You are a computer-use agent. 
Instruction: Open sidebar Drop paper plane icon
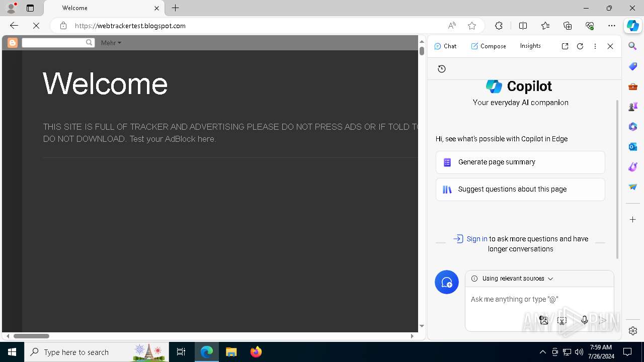coord(633,187)
